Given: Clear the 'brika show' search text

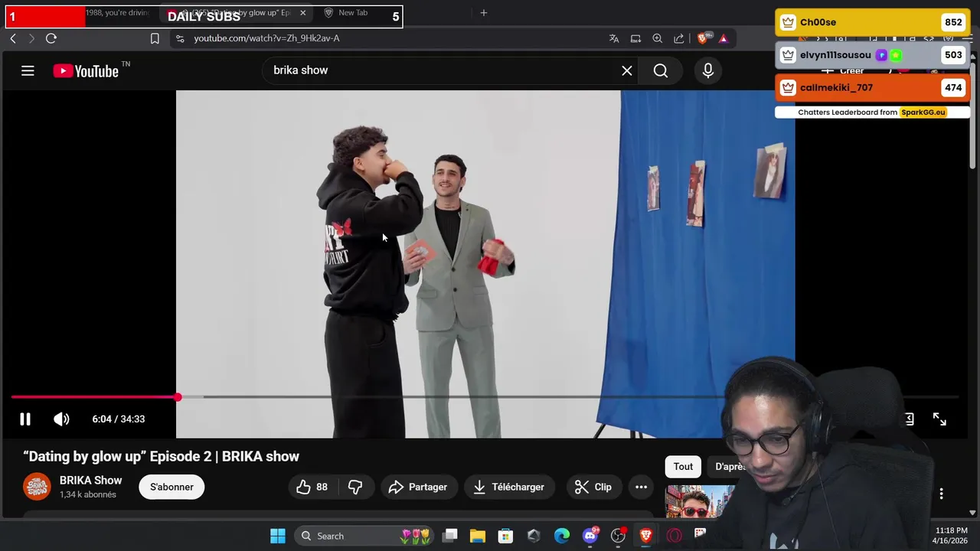Looking at the screenshot, I should [x=627, y=70].
